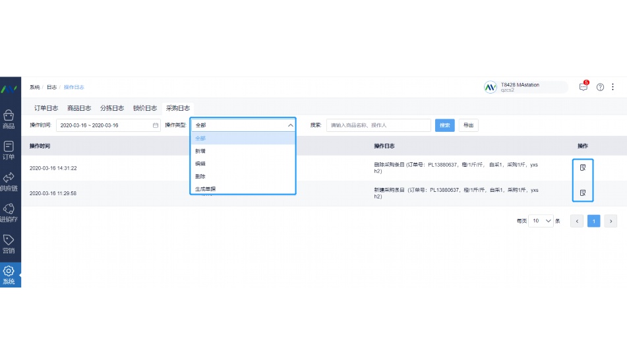The width and height of the screenshot is (627, 364).
Task: View details of the 11:29:58 log entry
Action: [x=583, y=193]
